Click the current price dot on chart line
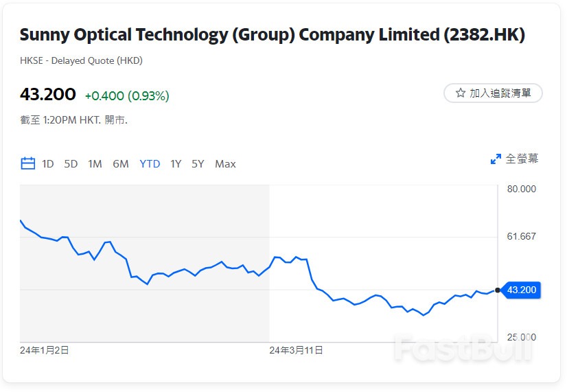The width and height of the screenshot is (567, 392). [x=498, y=290]
